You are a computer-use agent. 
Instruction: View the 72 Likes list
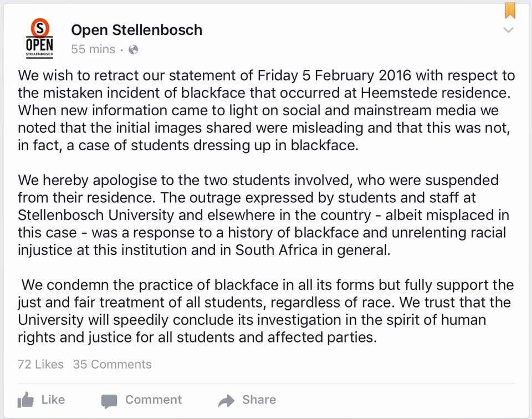tap(40, 364)
